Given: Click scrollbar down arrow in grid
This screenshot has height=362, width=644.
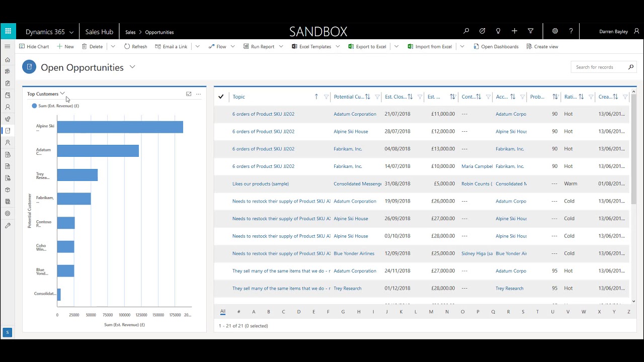Looking at the screenshot, I should pyautogui.click(x=633, y=301).
